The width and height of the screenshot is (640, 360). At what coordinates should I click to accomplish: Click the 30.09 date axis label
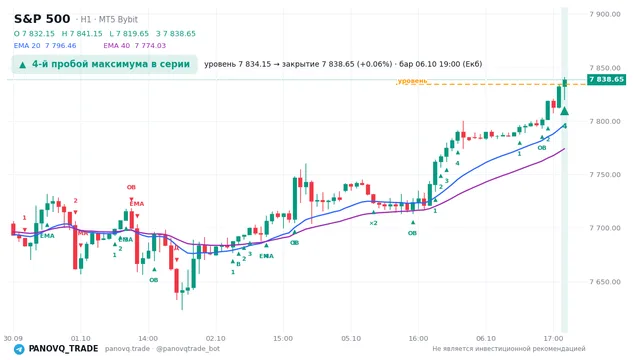pyautogui.click(x=13, y=338)
